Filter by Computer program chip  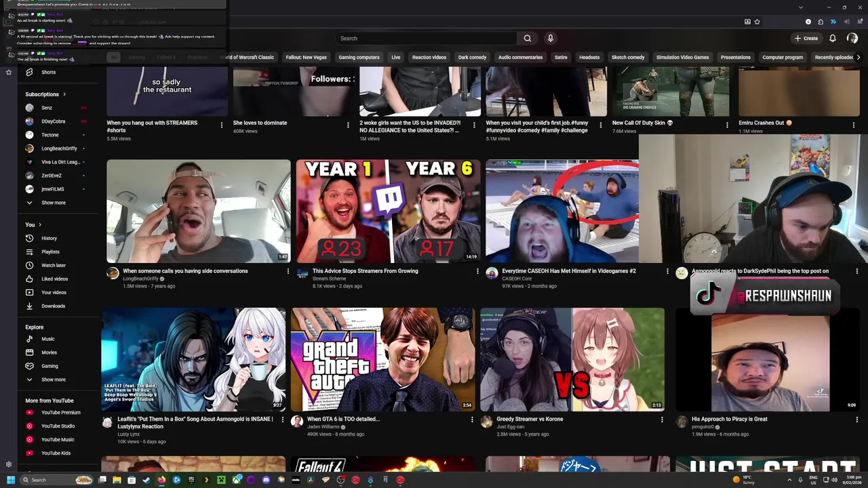pyautogui.click(x=783, y=58)
